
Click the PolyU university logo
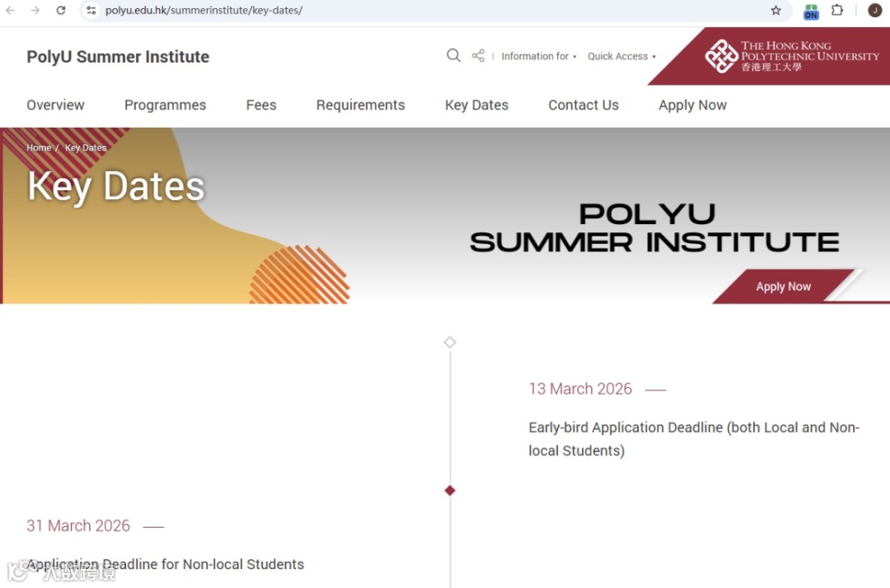792,56
